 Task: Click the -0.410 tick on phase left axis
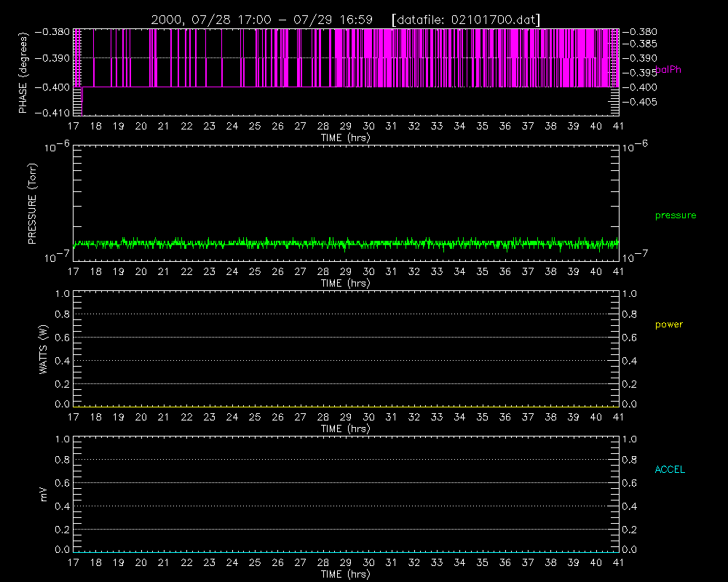(52, 113)
